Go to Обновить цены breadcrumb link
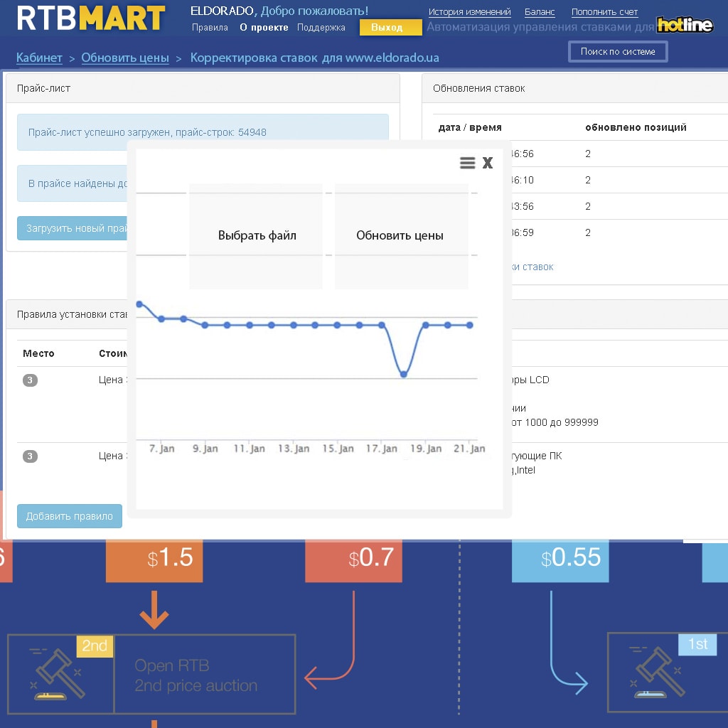Viewport: 728px width, 728px height. click(125, 58)
